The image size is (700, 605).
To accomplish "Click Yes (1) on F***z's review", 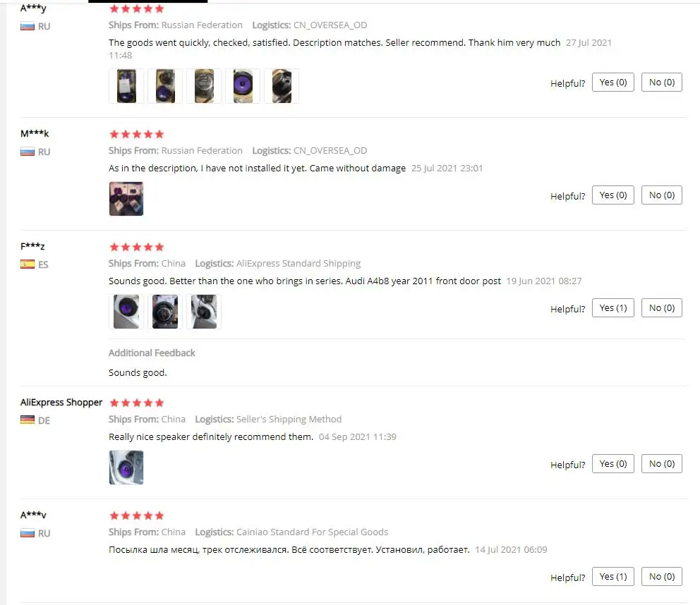I will (613, 308).
